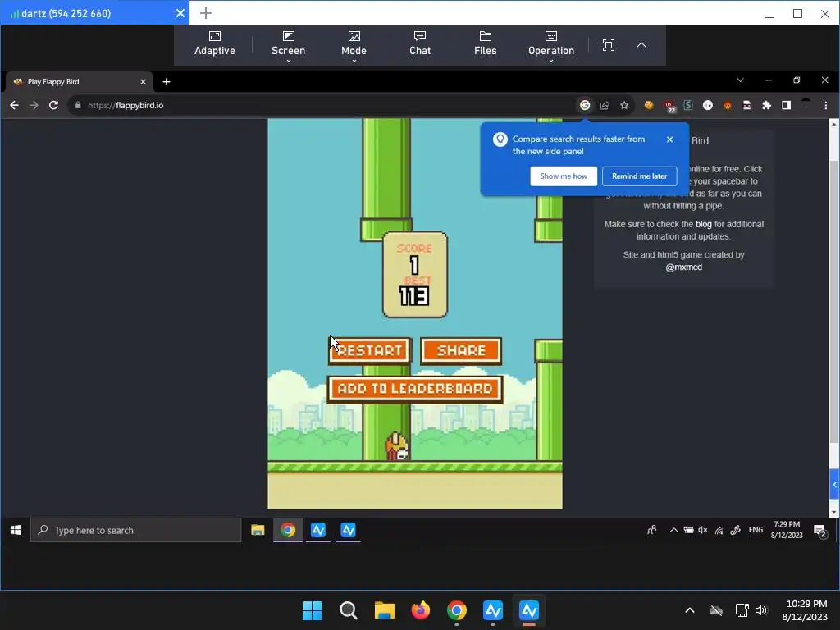This screenshot has width=840, height=630.
Task: Open Chrome three-dot menu
Action: (825, 105)
